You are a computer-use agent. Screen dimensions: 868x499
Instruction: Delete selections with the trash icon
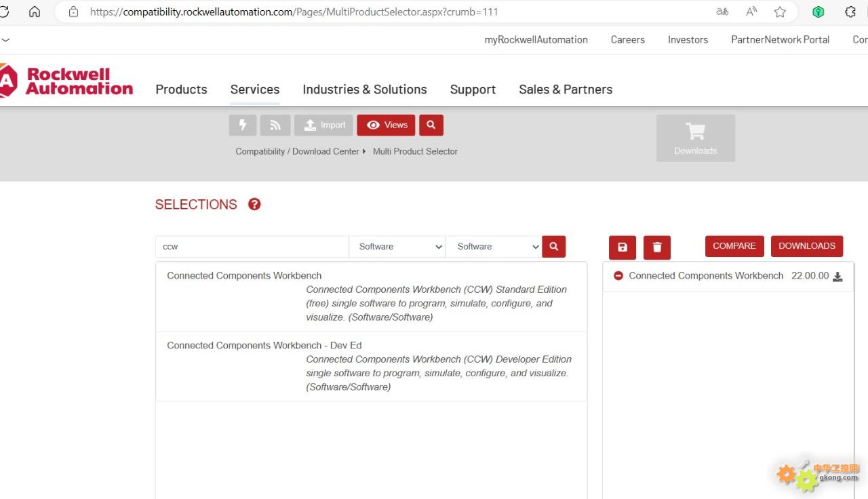coord(657,247)
